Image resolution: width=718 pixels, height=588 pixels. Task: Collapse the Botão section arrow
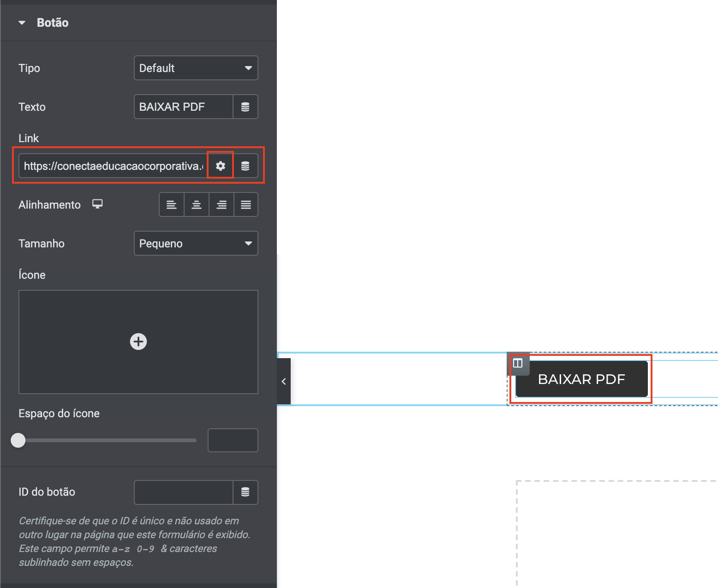pos(22,23)
